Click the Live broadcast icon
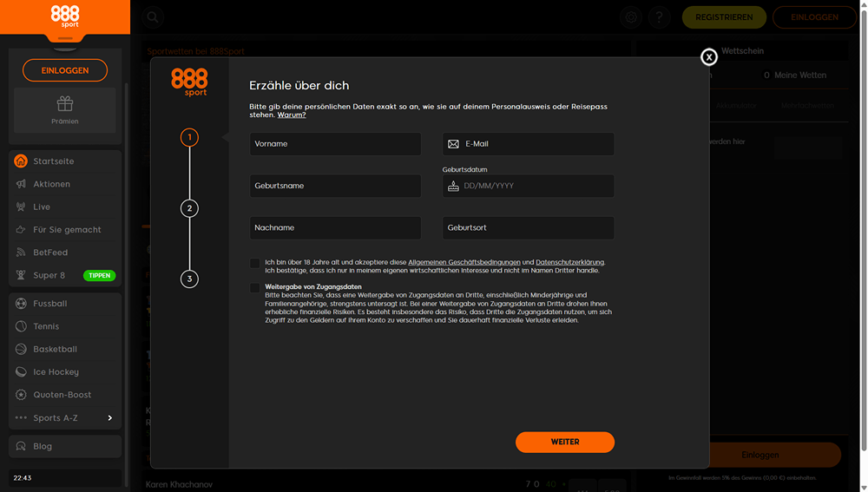 21,207
